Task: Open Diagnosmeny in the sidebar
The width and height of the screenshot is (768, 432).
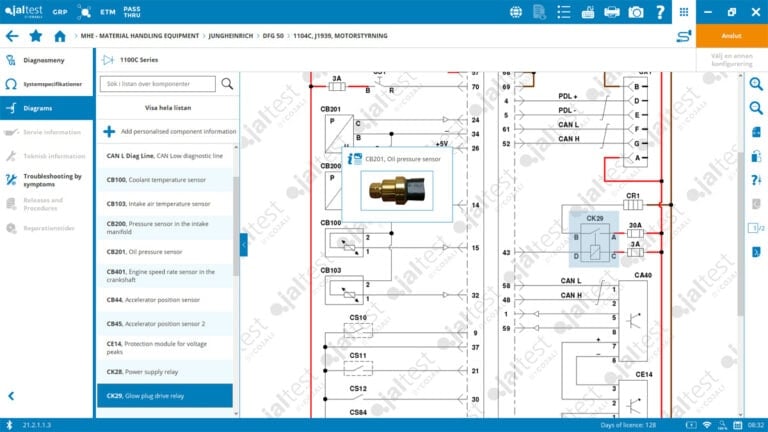Action: click(47, 60)
